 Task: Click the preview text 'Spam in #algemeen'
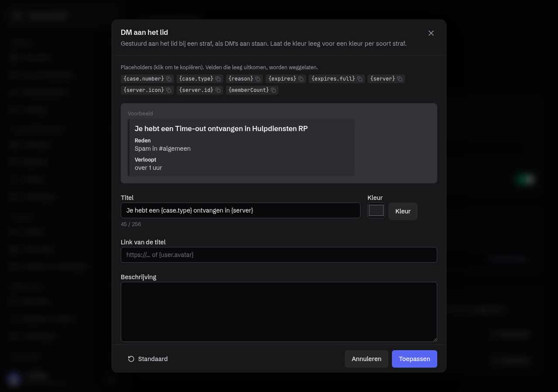click(x=163, y=149)
